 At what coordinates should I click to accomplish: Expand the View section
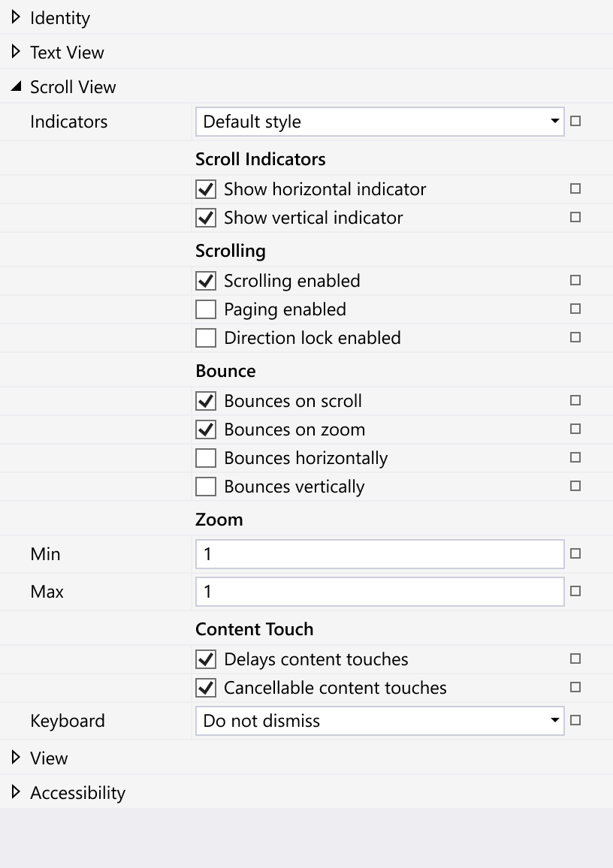[x=15, y=758]
